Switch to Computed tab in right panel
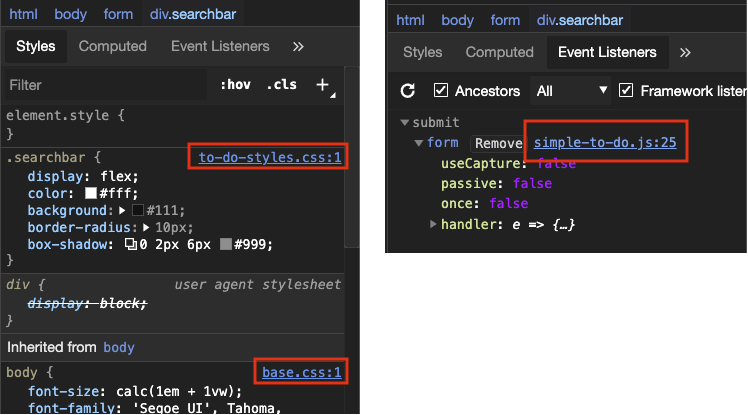The height and width of the screenshot is (415, 748). point(499,52)
